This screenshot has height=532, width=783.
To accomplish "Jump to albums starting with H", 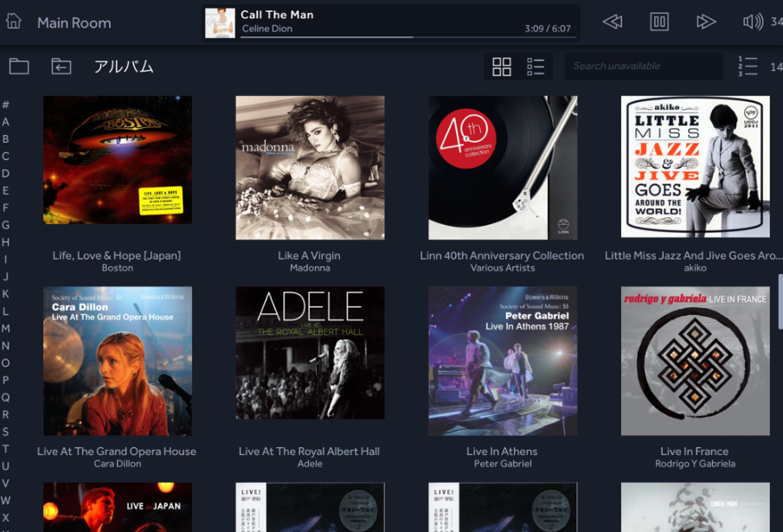I will [5, 242].
